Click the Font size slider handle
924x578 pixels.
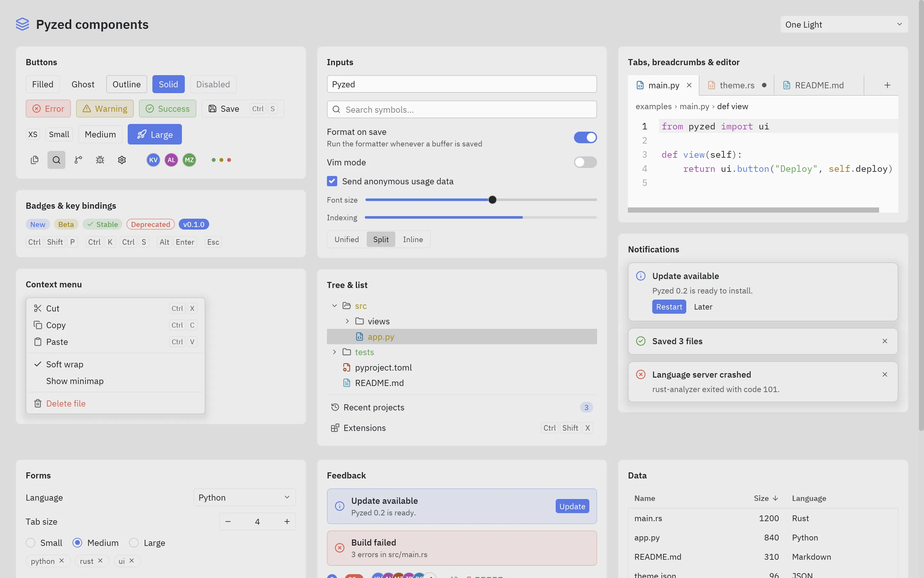click(492, 199)
